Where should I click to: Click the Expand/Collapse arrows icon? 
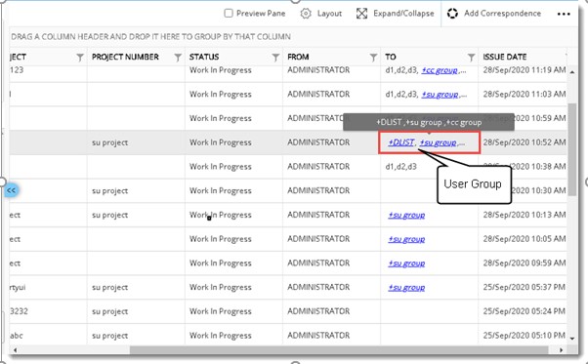pos(361,14)
